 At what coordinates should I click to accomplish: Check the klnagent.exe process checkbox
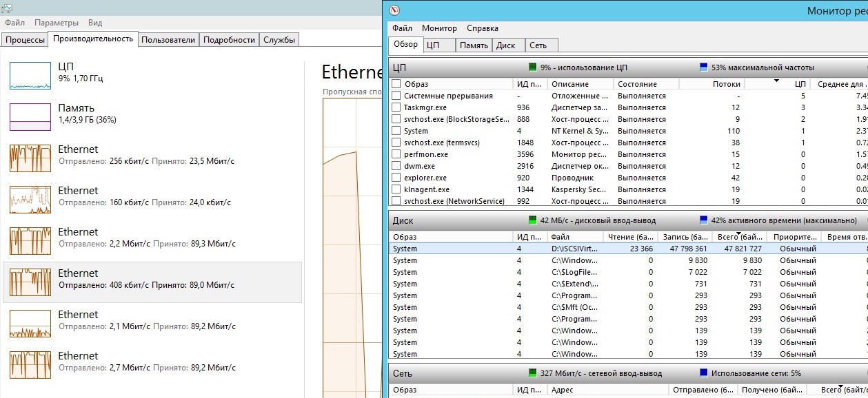[x=396, y=189]
